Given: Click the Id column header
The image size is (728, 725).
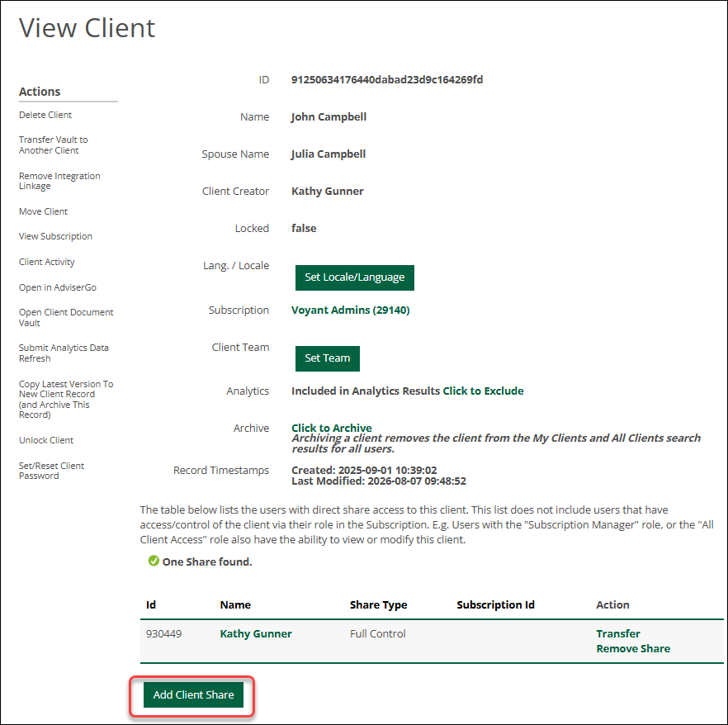Looking at the screenshot, I should pyautogui.click(x=151, y=604).
